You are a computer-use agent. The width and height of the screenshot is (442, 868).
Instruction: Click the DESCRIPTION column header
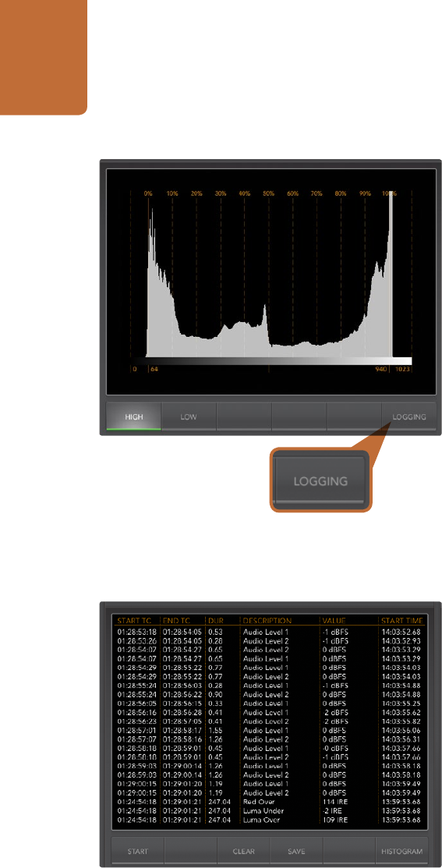coord(267,621)
